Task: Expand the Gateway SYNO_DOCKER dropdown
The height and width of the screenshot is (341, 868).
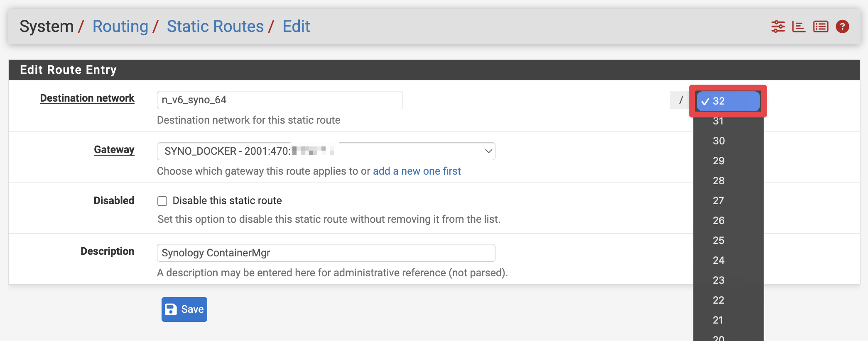Action: click(x=326, y=151)
